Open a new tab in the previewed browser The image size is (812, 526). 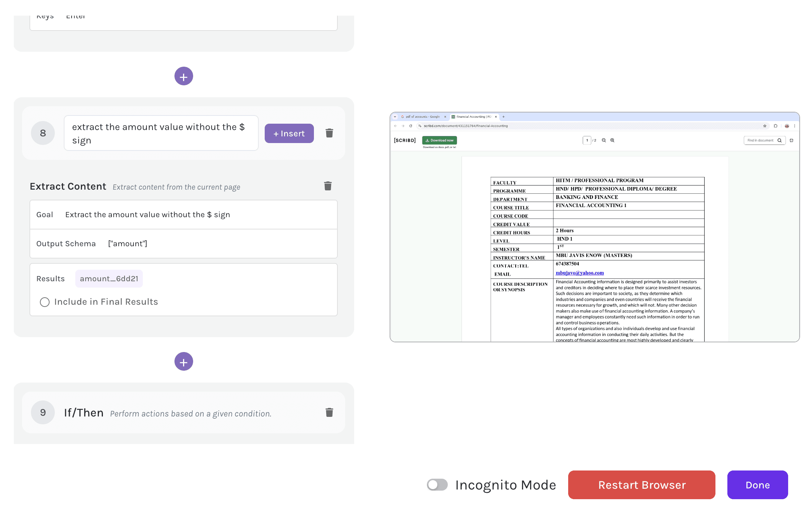point(504,117)
